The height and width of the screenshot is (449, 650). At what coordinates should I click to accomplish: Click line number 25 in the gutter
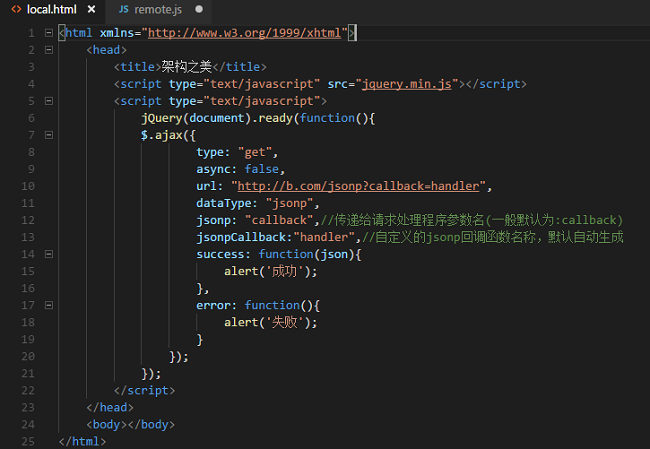click(x=28, y=441)
